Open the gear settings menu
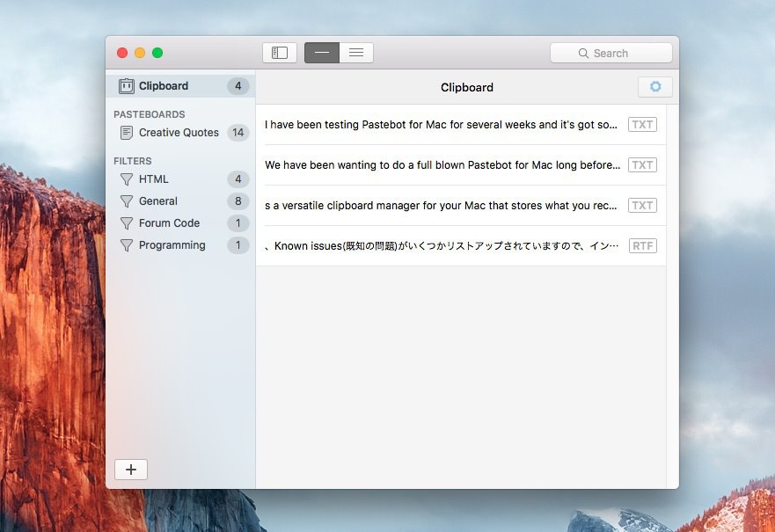This screenshot has height=532, width=775. pyautogui.click(x=655, y=87)
